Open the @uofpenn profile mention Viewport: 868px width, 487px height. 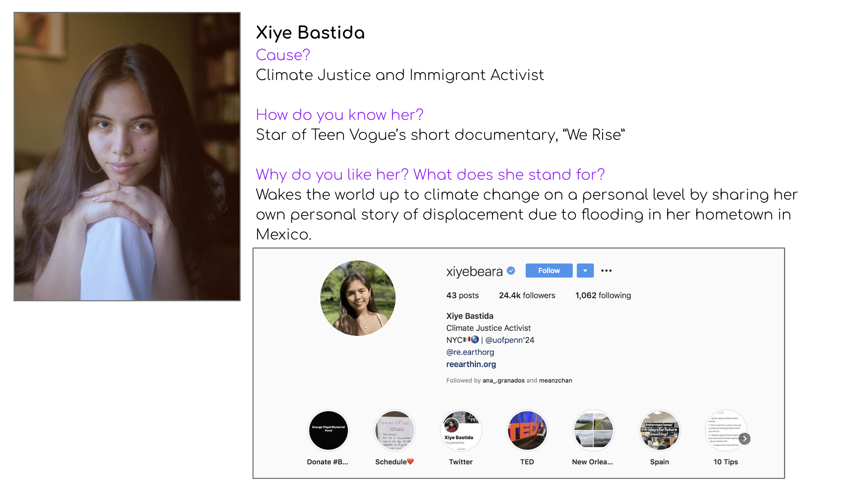[x=504, y=340]
